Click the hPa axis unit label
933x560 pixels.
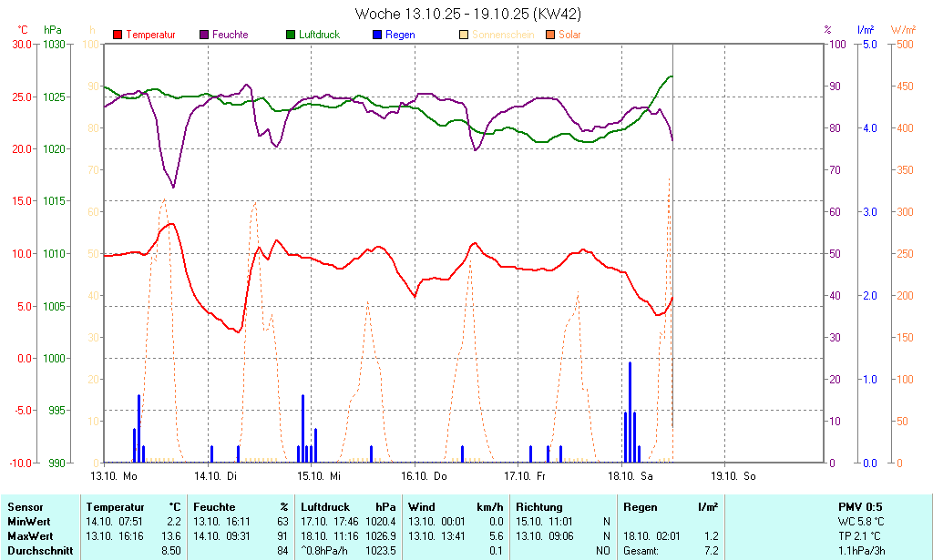tap(53, 30)
